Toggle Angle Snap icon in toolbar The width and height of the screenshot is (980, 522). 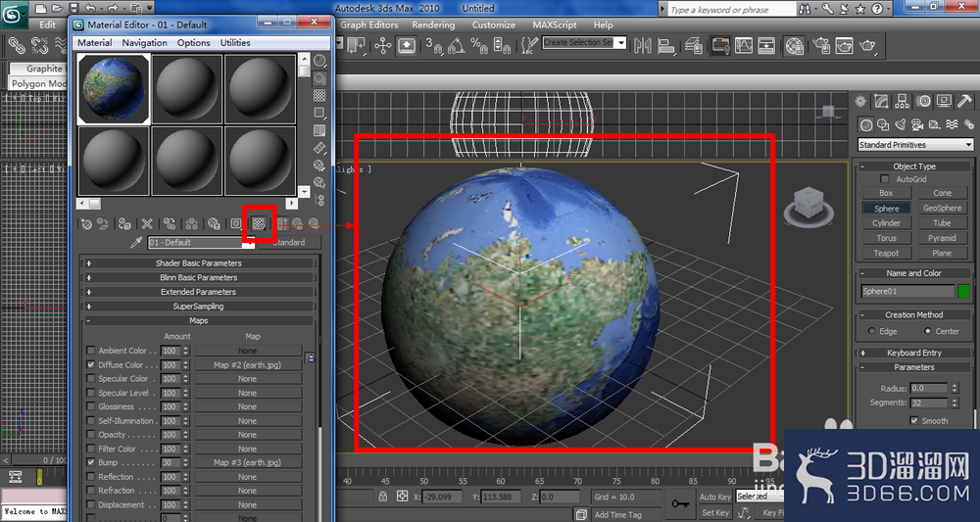point(457,46)
